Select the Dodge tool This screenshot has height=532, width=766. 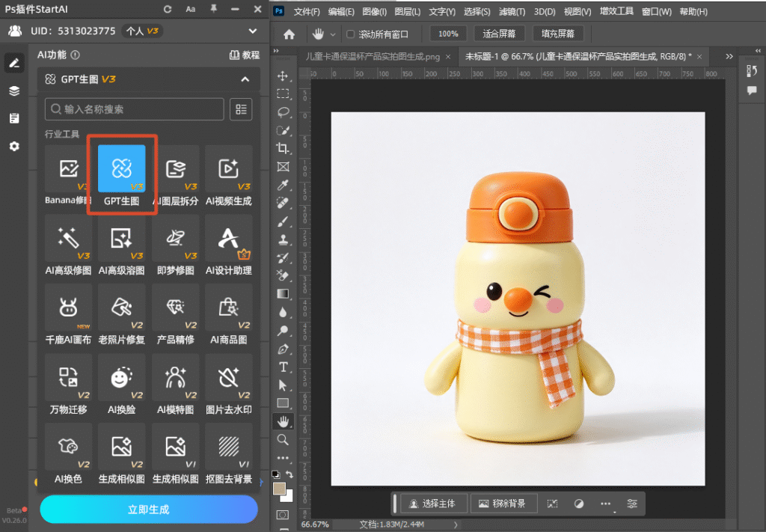tap(283, 330)
